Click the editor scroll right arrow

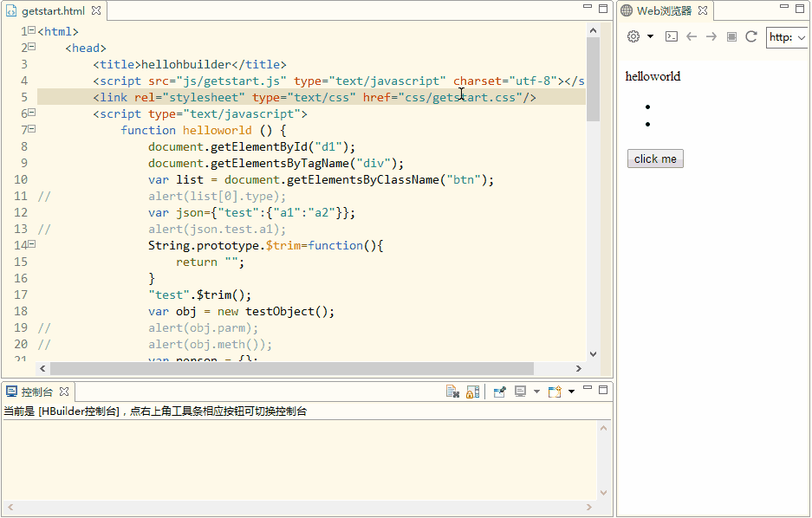point(579,368)
